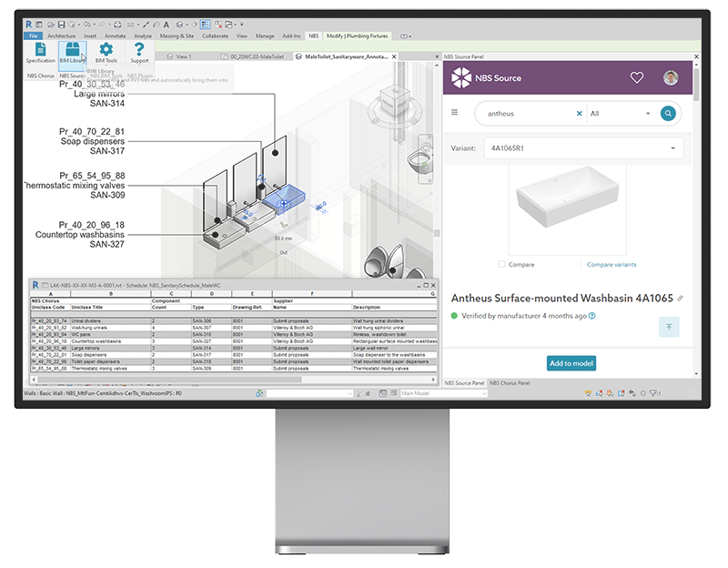This screenshot has width=728, height=568.
Task: Click the NBS Source Panel bottom tab
Action: pos(464,383)
